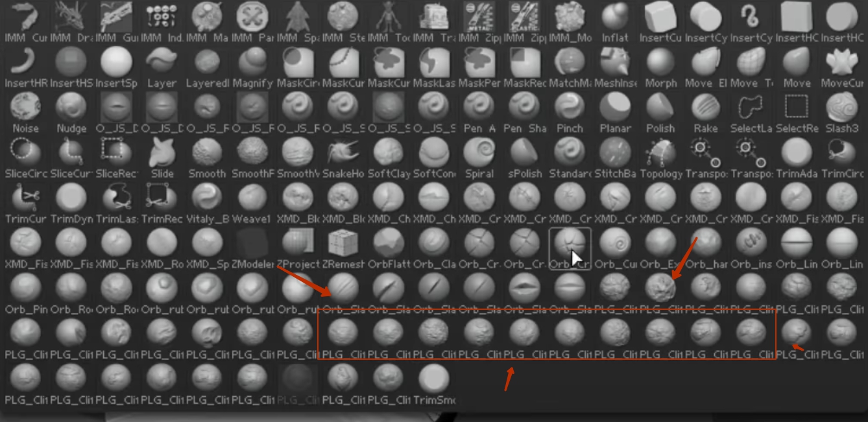Select the Pinch brush
Image resolution: width=868 pixels, height=422 pixels.
(570, 113)
